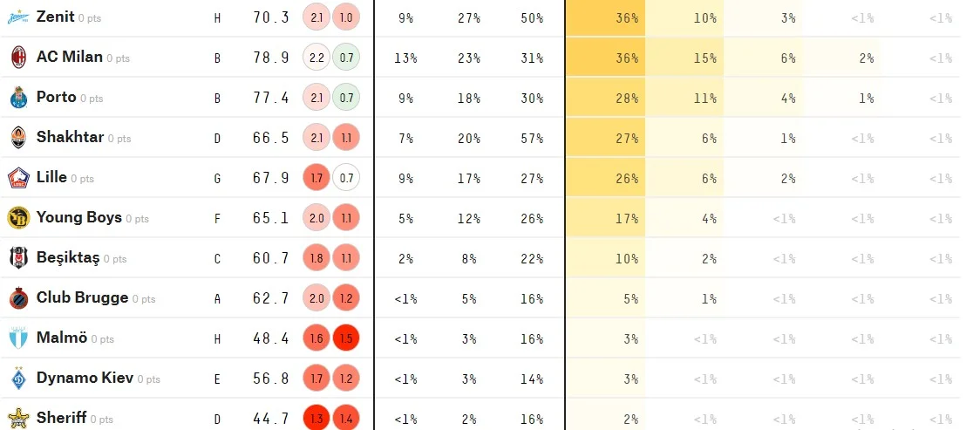This screenshot has width=980, height=430.
Task: Click the Zenit club logo
Action: click(x=17, y=17)
